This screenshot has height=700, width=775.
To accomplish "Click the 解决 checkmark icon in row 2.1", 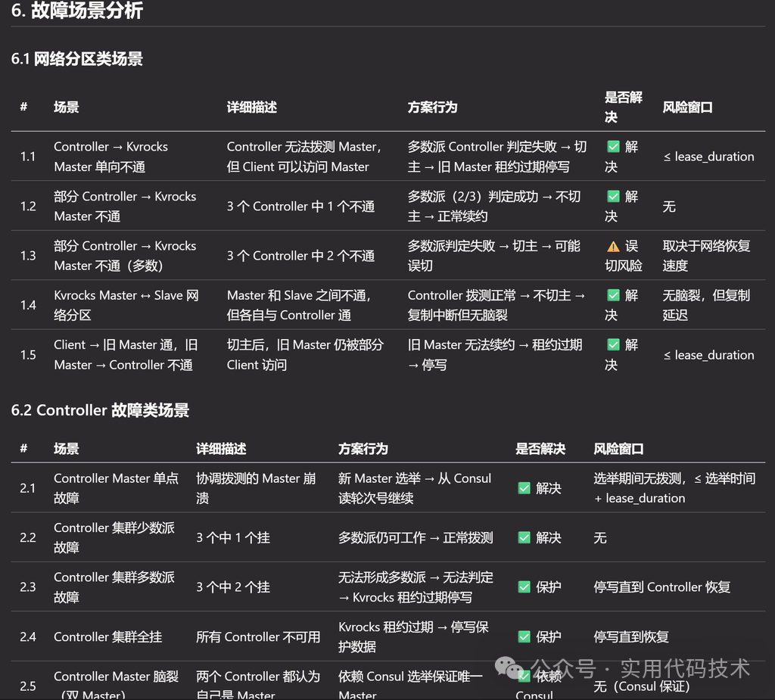I will [x=523, y=488].
